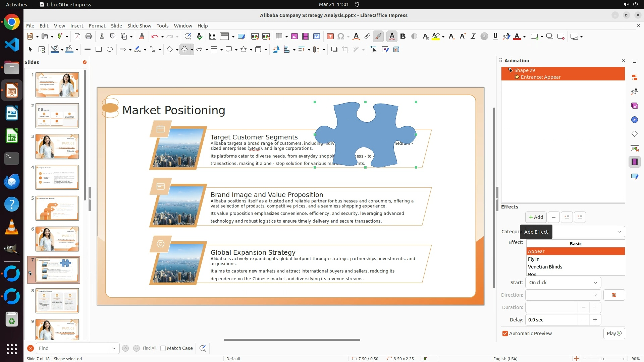Expand the Category dropdown in Effects

click(x=619, y=232)
